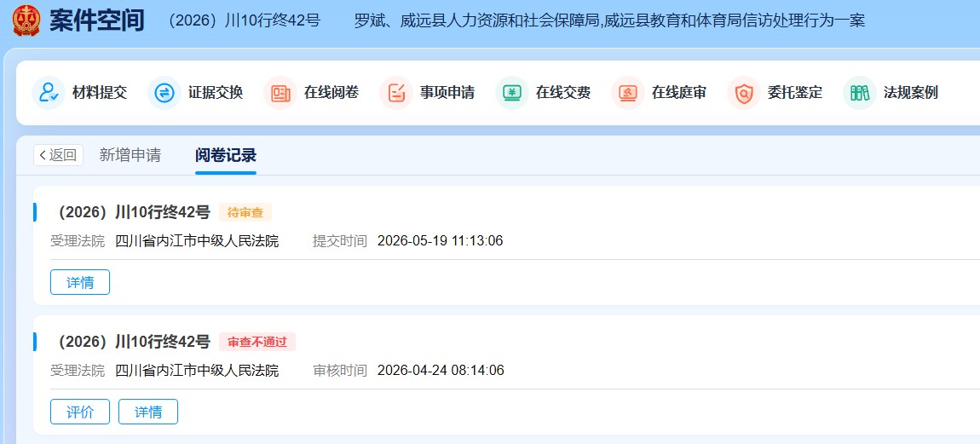Open 详情 for the 审查不通过 record
The image size is (980, 444).
[x=148, y=412]
